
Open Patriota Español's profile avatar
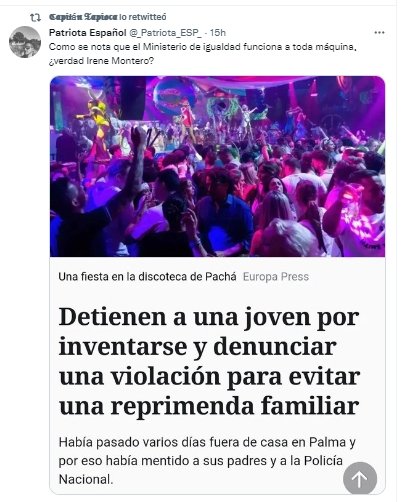(25, 42)
